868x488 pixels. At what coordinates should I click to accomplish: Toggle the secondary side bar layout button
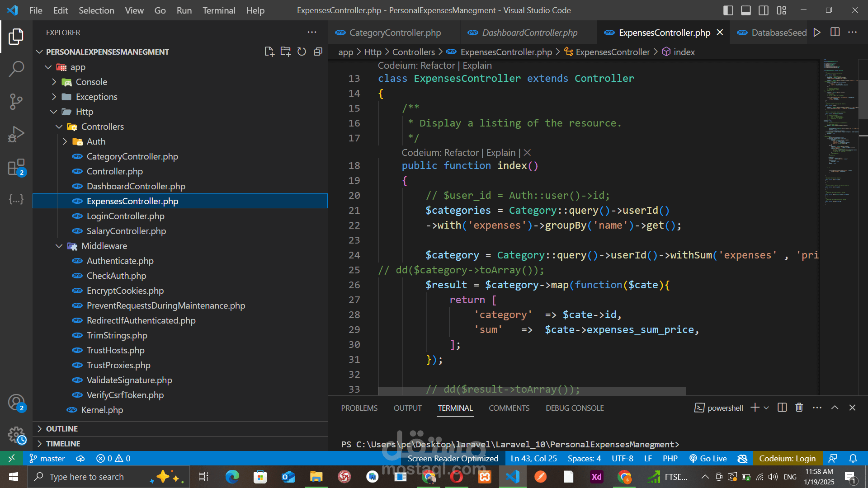click(x=764, y=10)
